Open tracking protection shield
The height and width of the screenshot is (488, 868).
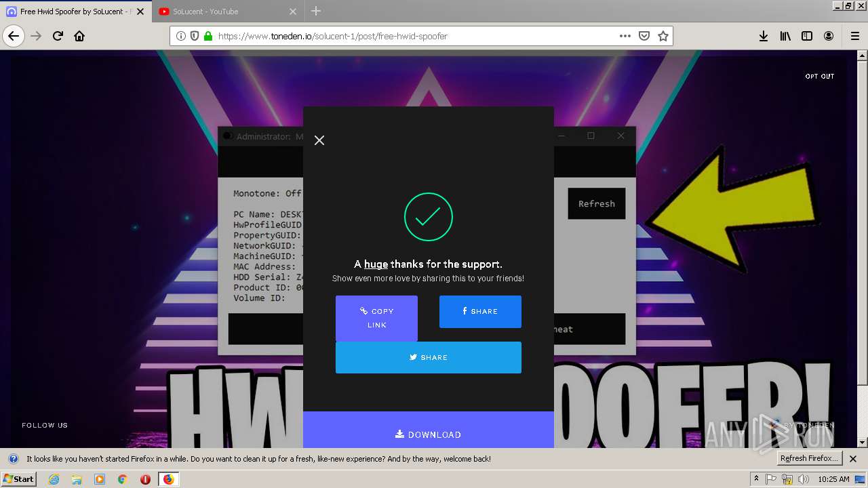pos(195,36)
